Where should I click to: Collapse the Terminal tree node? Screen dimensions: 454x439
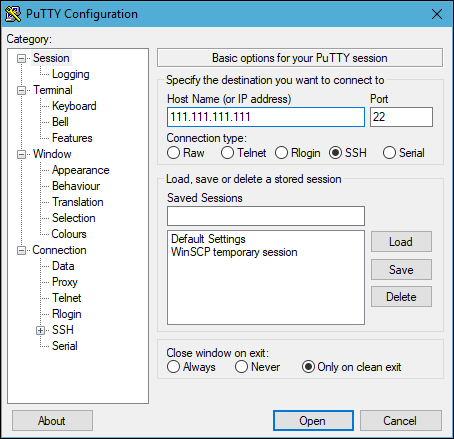click(x=21, y=90)
